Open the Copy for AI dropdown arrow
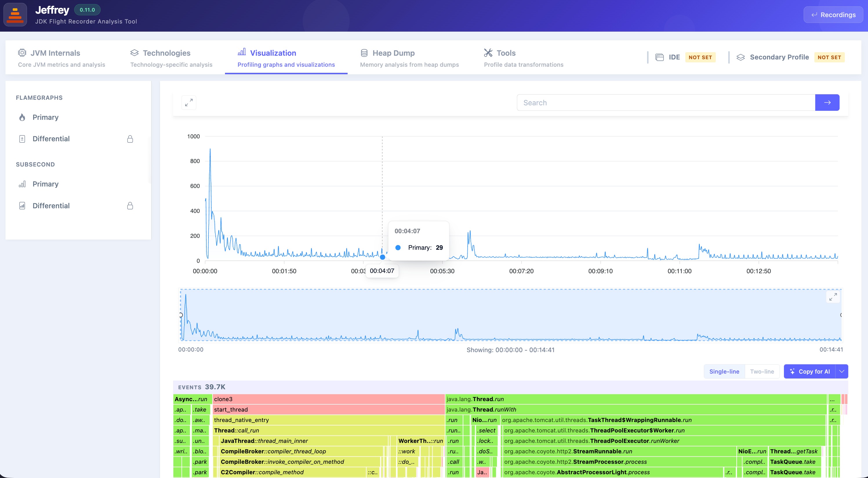 click(x=842, y=372)
